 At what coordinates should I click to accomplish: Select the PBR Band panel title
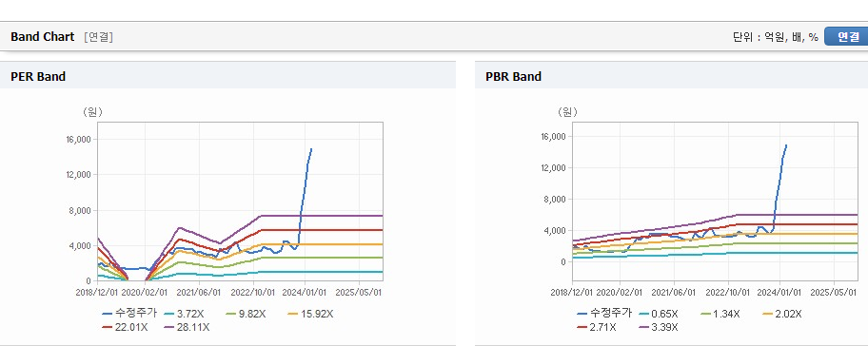(513, 77)
